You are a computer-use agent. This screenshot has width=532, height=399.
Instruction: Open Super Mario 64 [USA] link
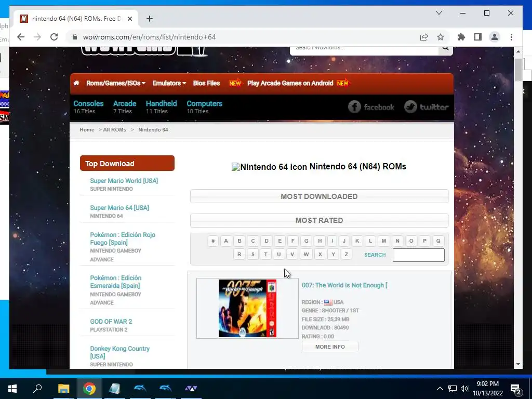119,208
